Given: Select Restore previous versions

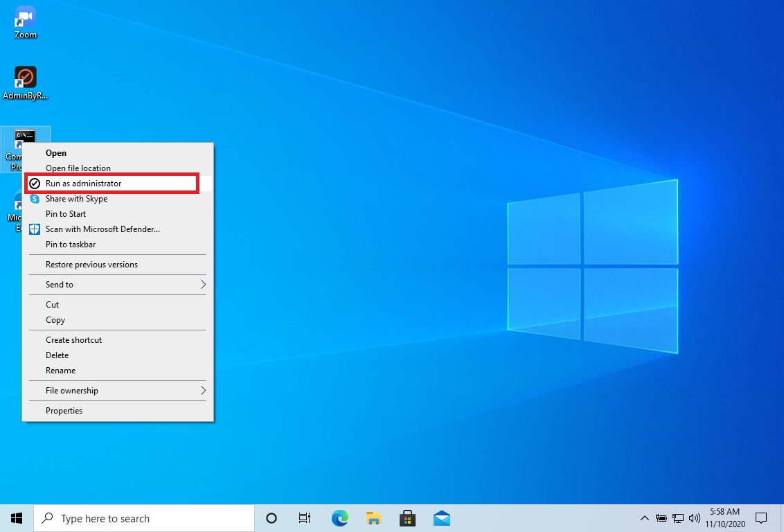Looking at the screenshot, I should [x=118, y=265].
